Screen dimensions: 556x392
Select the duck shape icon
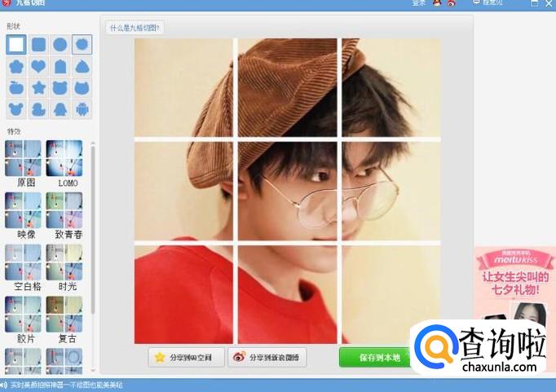pos(38,109)
